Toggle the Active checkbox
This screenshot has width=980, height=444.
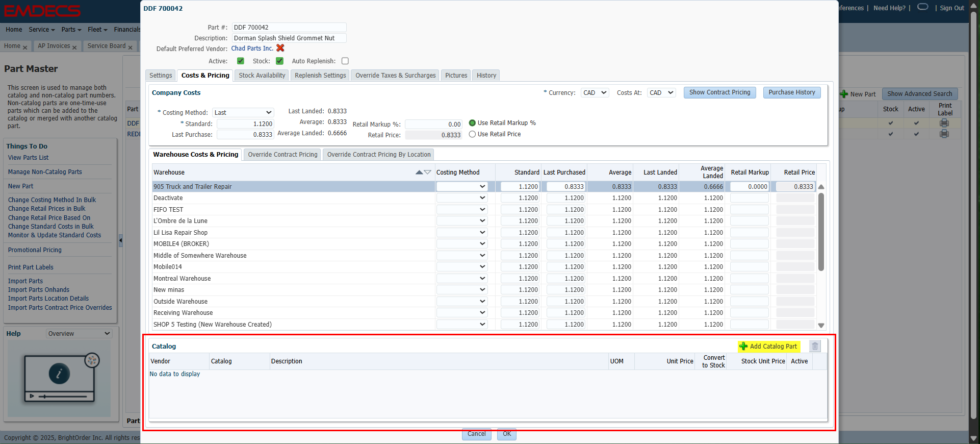[241, 61]
